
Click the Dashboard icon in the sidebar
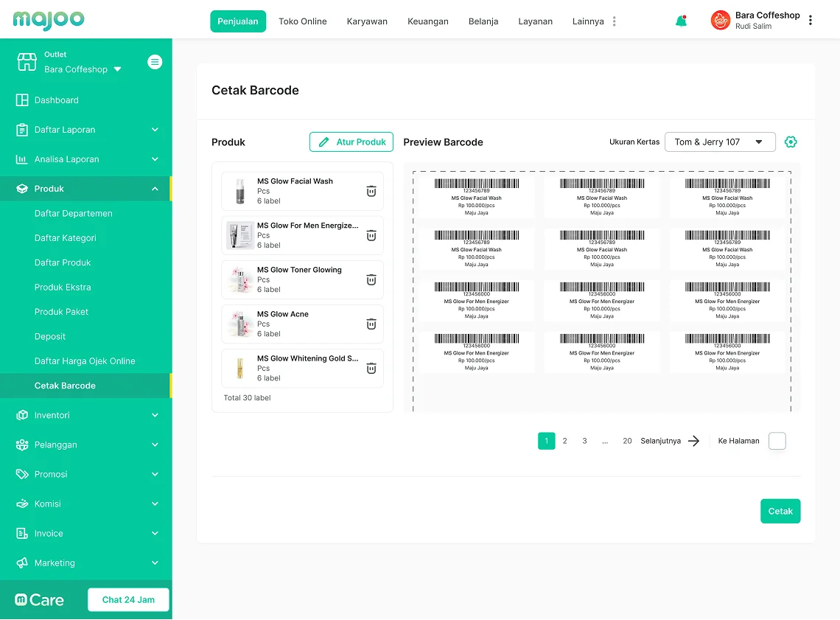[x=22, y=100]
